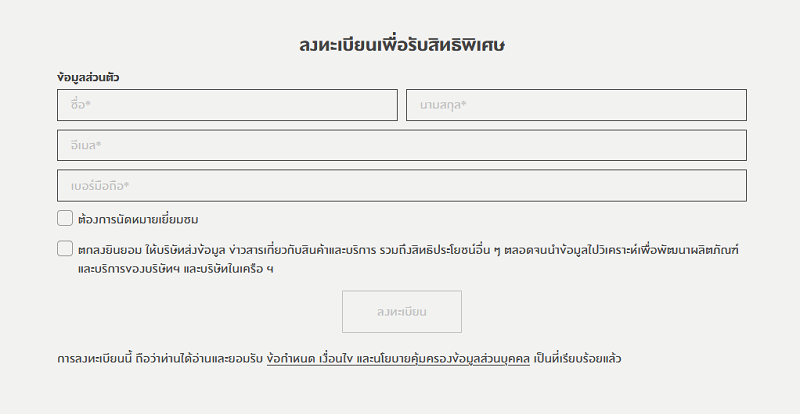Select the อีเมล (email) text box
Viewport: 800px width, 414px height.
[402, 145]
